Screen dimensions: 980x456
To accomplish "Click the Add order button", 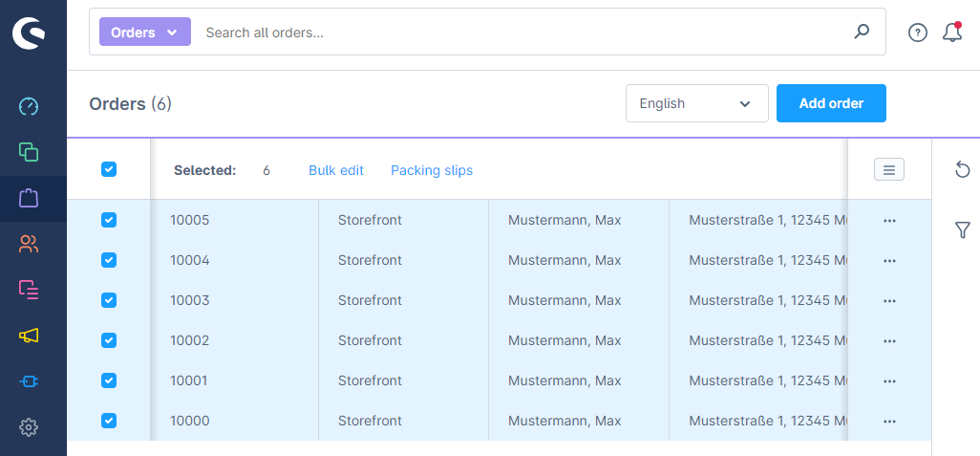I will (831, 103).
